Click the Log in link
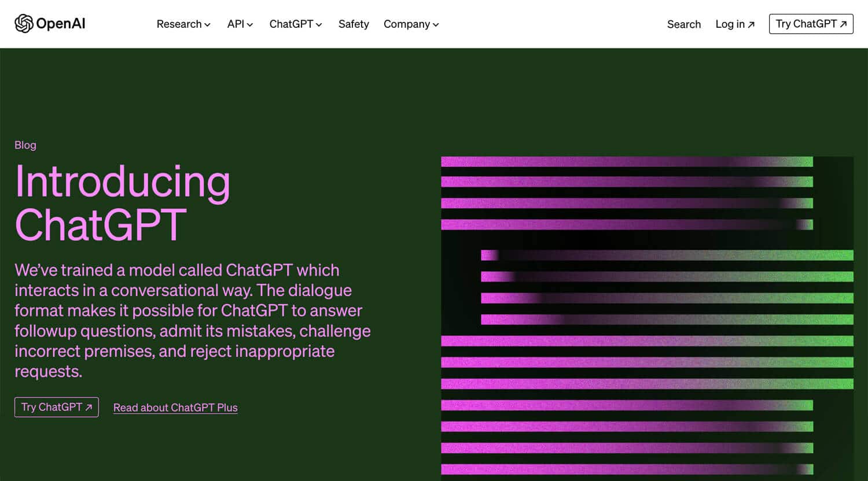This screenshot has width=868, height=481. tap(735, 24)
